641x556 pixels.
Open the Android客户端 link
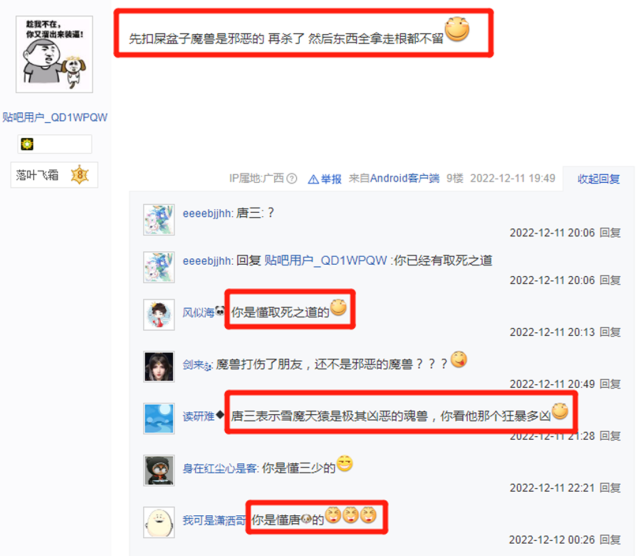coord(405,178)
